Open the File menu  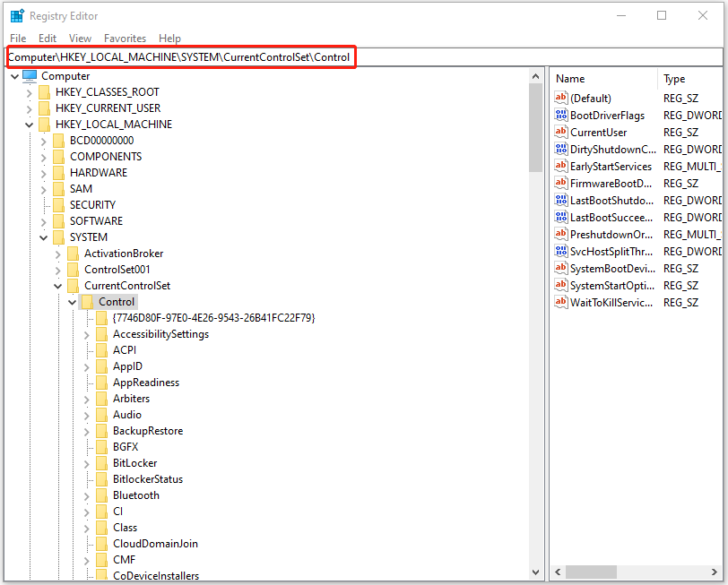(18, 38)
